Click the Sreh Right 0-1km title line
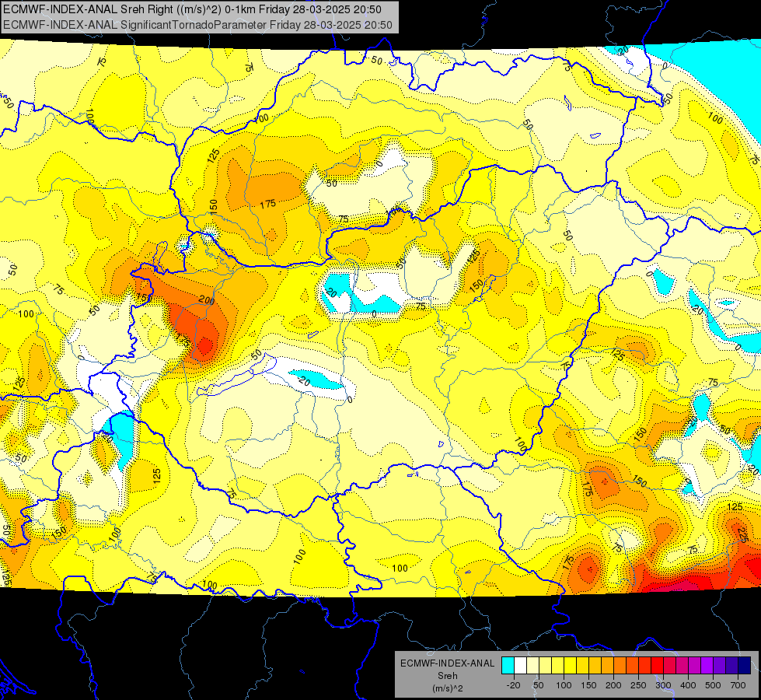The width and height of the screenshot is (761, 700). 192,9
